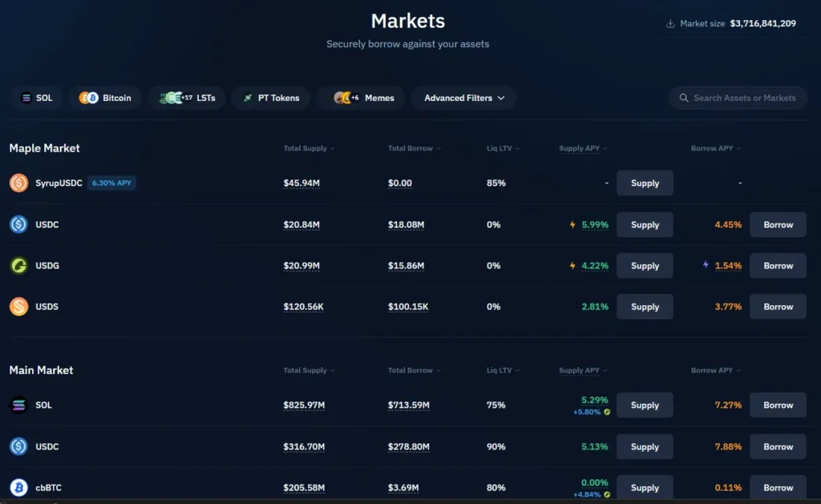Sort Maple Market by Total Borrow
Viewport: 821px width, 504px height.
(x=415, y=148)
